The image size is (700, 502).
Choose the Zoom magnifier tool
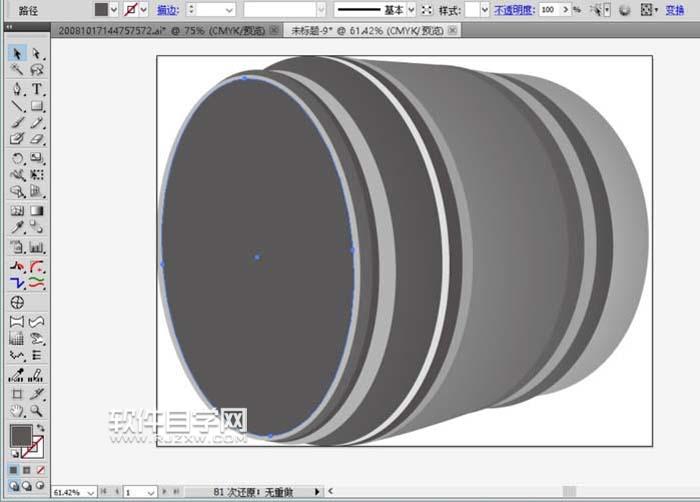[x=37, y=411]
